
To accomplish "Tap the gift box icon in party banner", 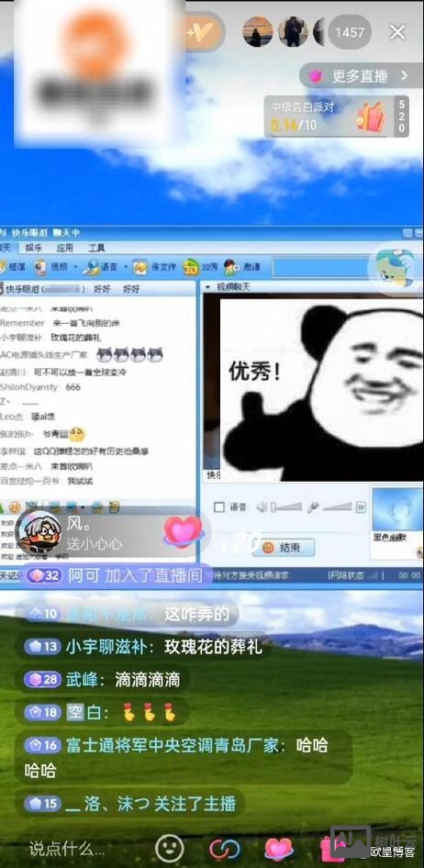I will coord(371,117).
